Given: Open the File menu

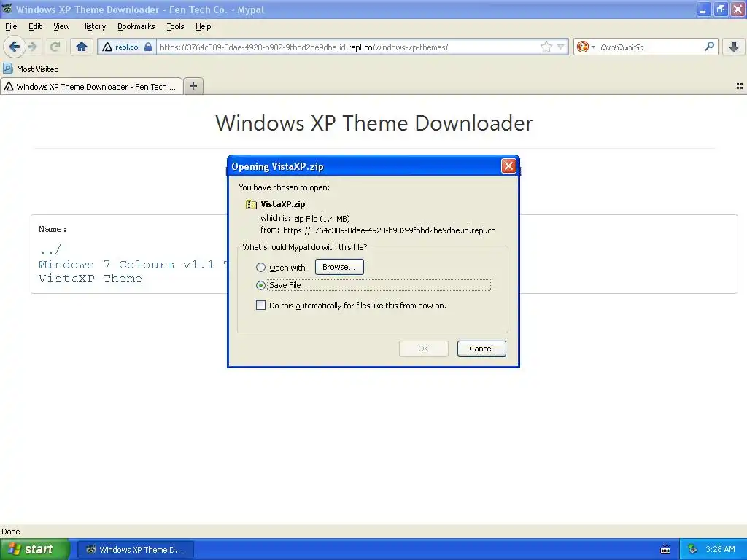Looking at the screenshot, I should 11,27.
